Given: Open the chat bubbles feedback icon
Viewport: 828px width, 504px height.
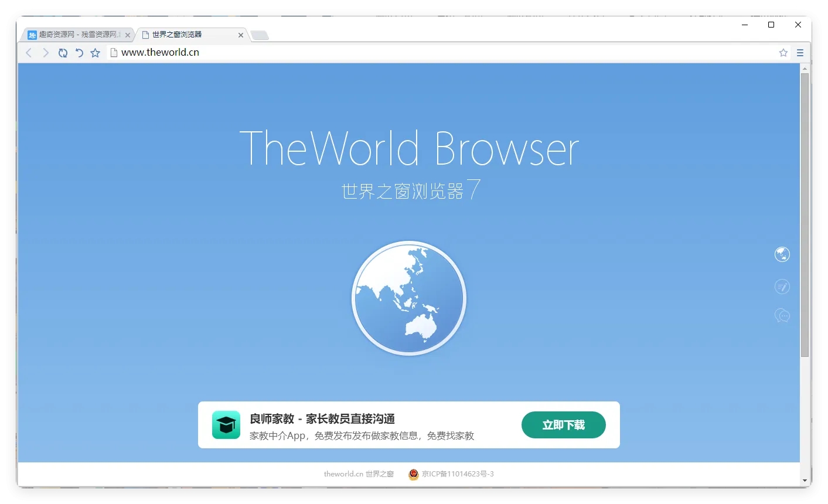Looking at the screenshot, I should 782,315.
